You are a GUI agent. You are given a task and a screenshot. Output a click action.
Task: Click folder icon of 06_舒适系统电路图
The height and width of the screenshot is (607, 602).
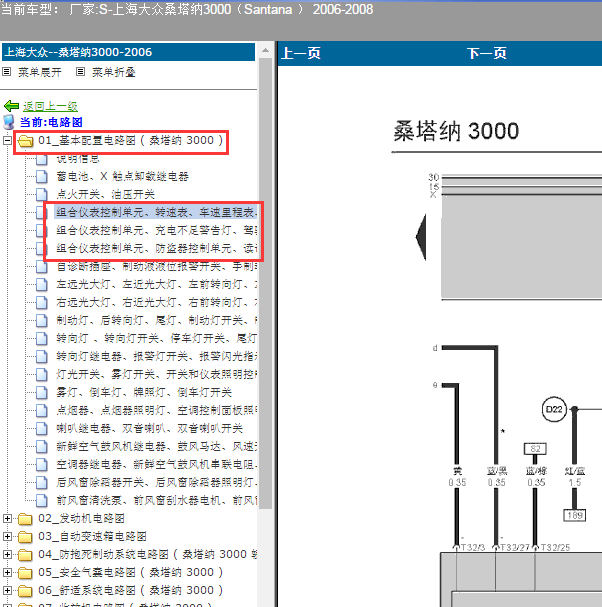[x=25, y=590]
